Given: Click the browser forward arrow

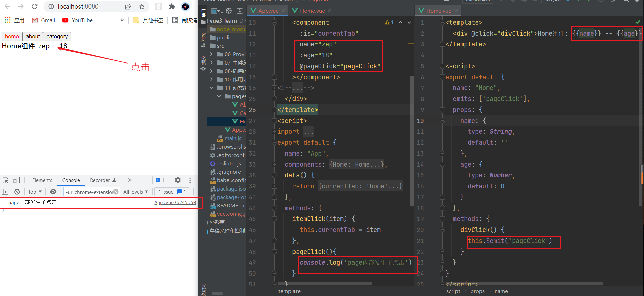Looking at the screenshot, I should [x=21, y=6].
